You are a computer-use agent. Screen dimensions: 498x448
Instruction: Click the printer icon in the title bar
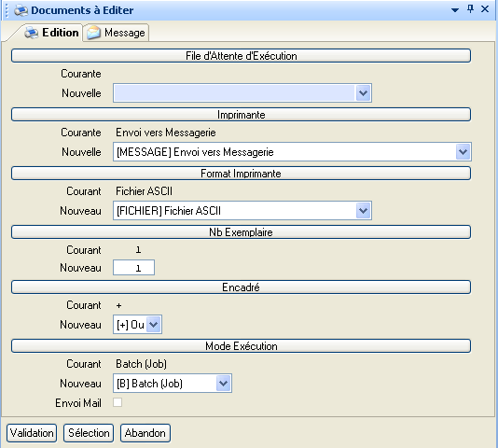click(21, 10)
